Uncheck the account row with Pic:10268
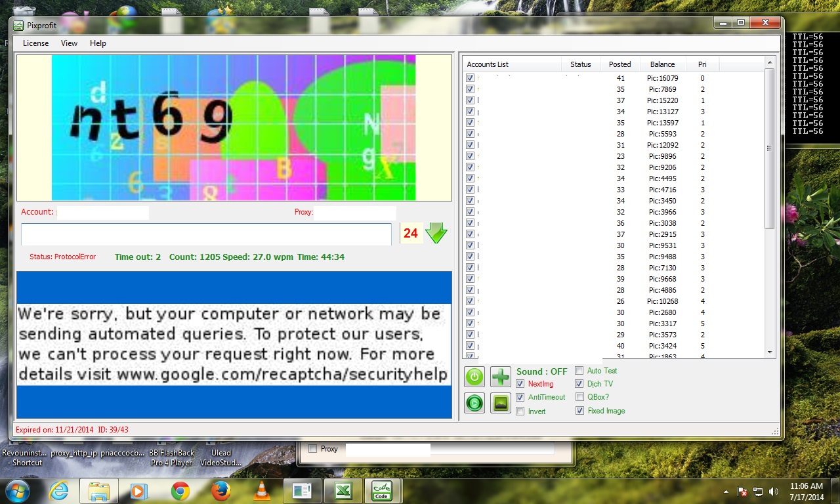 coord(470,301)
